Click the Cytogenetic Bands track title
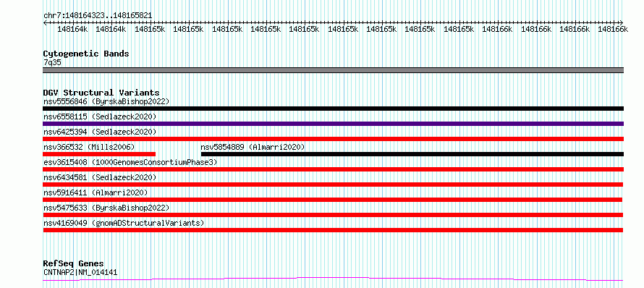This screenshot has height=288, width=644. point(86,54)
